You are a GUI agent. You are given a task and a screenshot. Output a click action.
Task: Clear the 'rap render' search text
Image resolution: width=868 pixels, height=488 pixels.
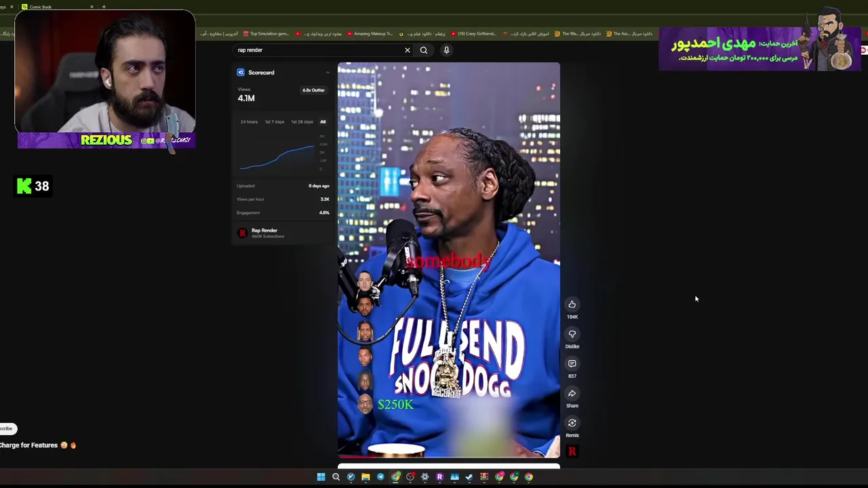(408, 50)
